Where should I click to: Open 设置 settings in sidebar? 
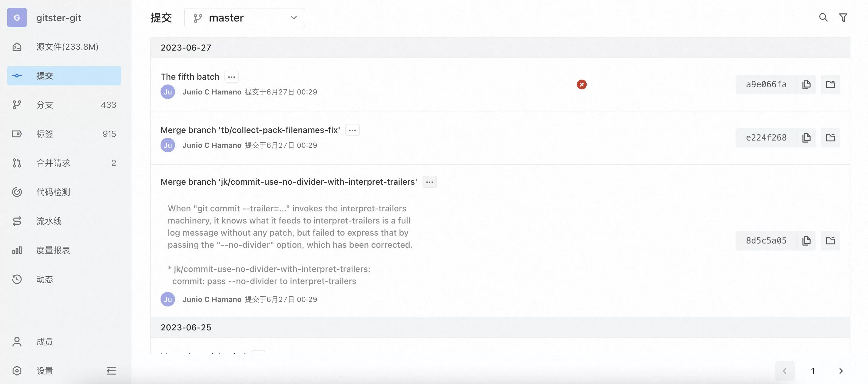tap(45, 371)
